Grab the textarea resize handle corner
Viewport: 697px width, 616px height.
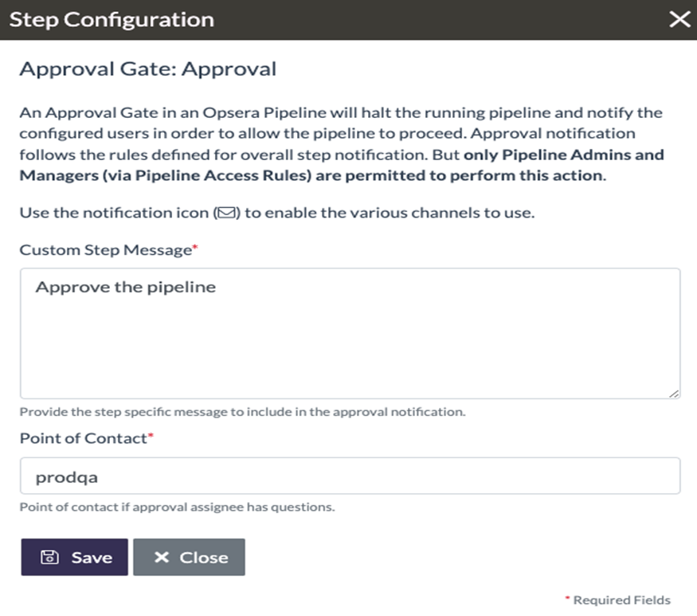tap(674, 393)
